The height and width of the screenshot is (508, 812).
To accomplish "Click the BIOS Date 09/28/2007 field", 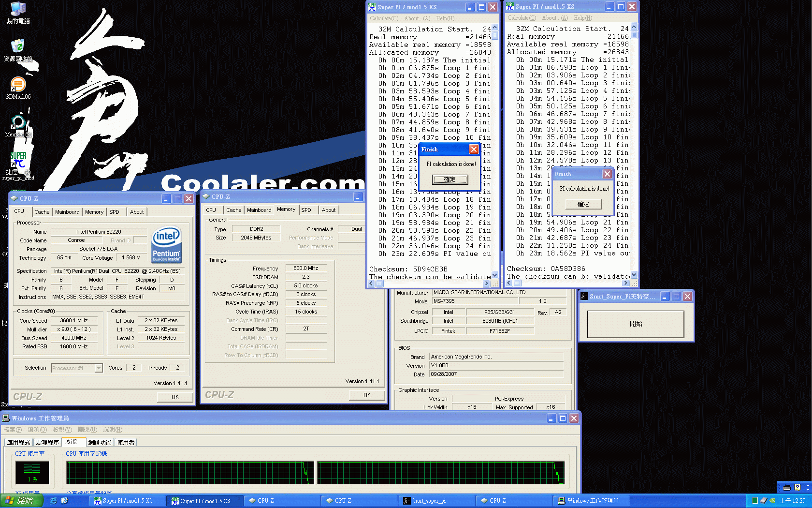I will (x=496, y=374).
